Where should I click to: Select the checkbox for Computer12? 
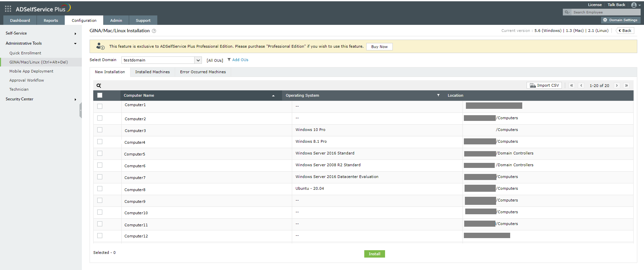(100, 235)
